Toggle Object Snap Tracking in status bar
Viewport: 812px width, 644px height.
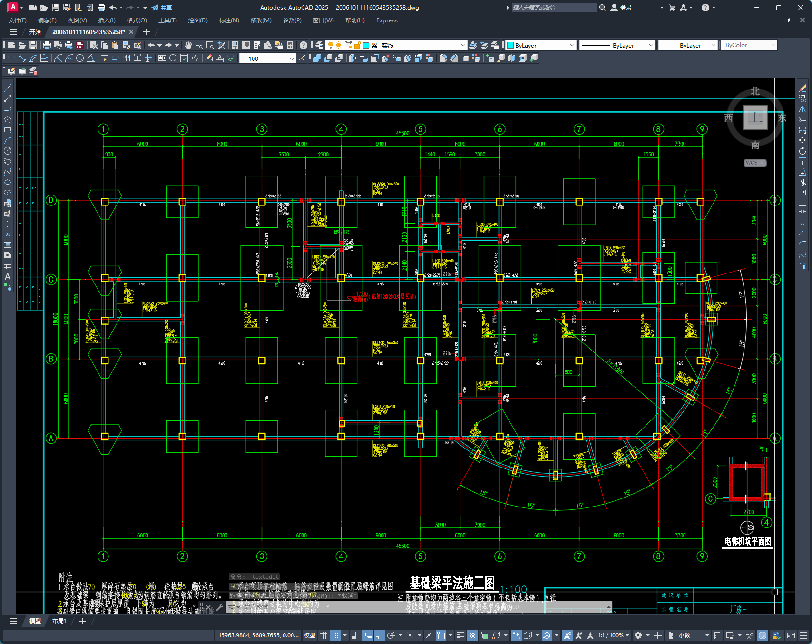coord(429,635)
